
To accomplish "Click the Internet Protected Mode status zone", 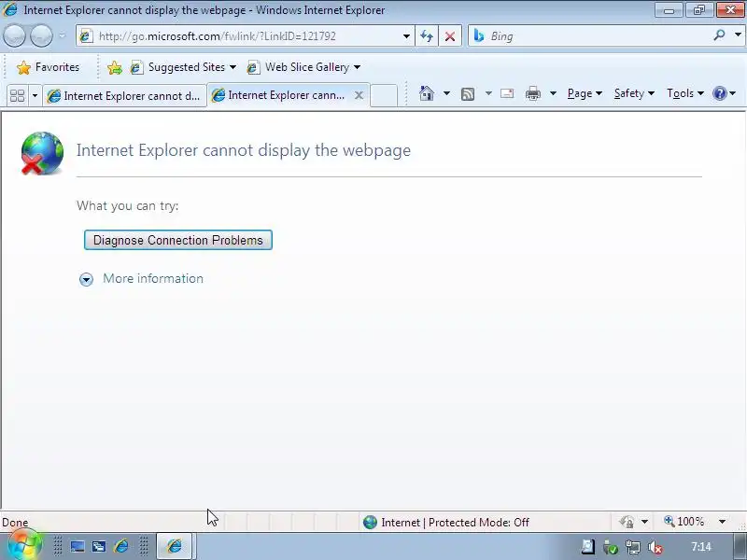I will tap(446, 523).
